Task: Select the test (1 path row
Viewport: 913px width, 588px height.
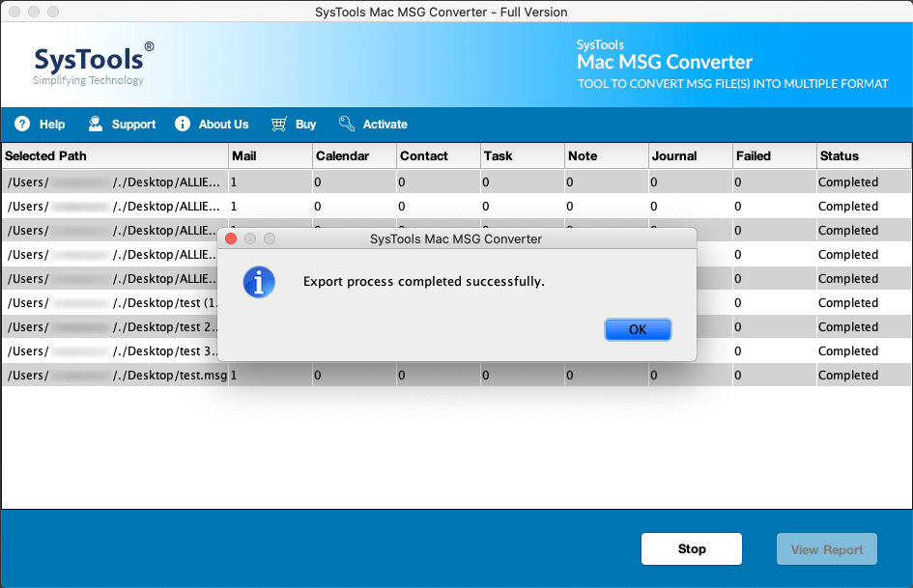Action: pos(110,303)
